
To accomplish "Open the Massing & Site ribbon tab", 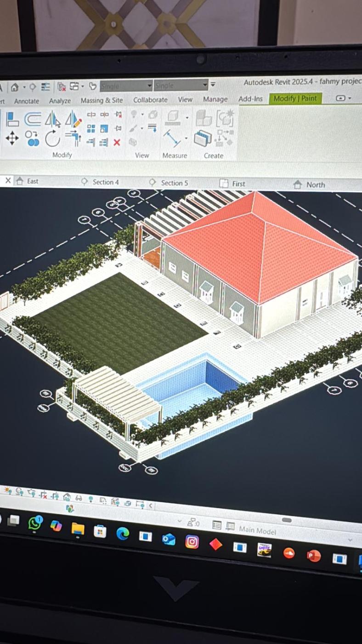I will coord(102,100).
